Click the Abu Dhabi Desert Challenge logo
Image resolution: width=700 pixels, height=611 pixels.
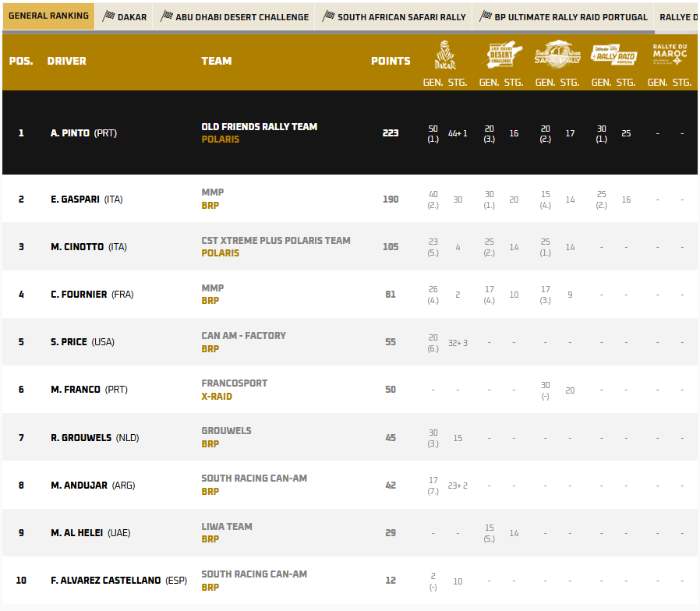pyautogui.click(x=500, y=55)
